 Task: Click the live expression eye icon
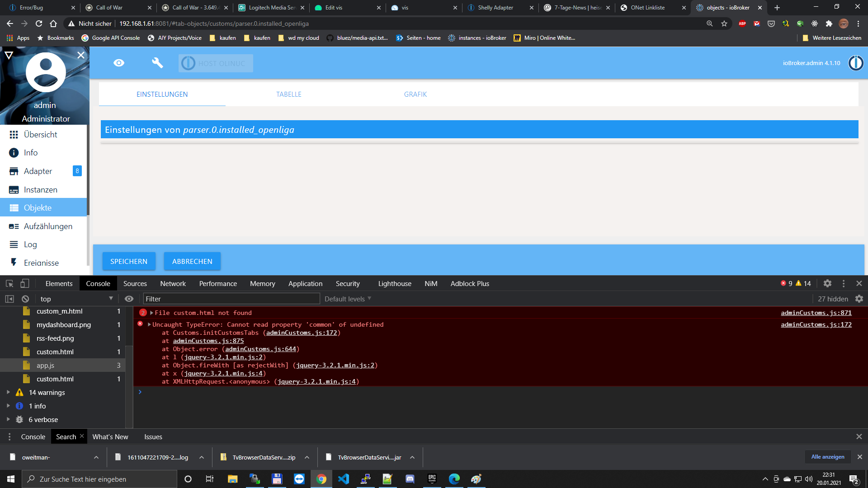[129, 299]
